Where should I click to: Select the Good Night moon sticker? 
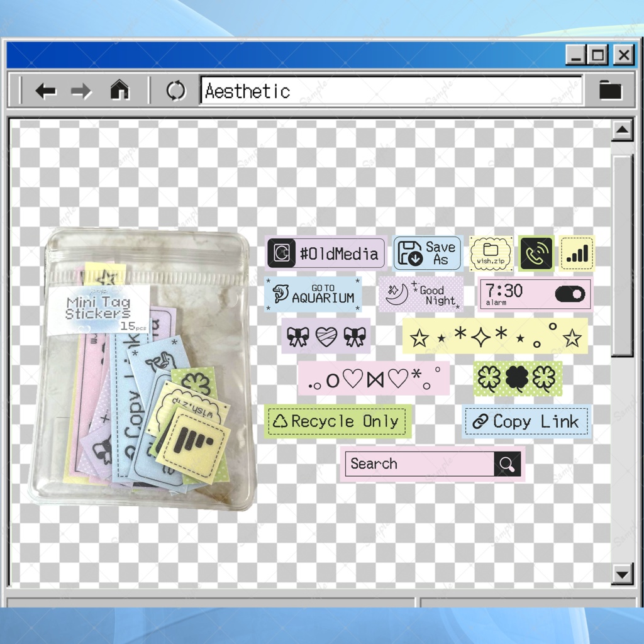421,294
